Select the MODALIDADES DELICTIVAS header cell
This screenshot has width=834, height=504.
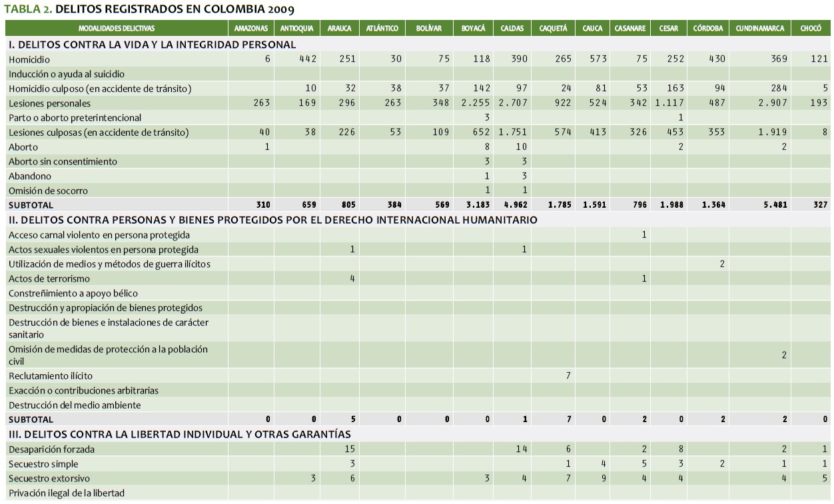click(x=117, y=29)
